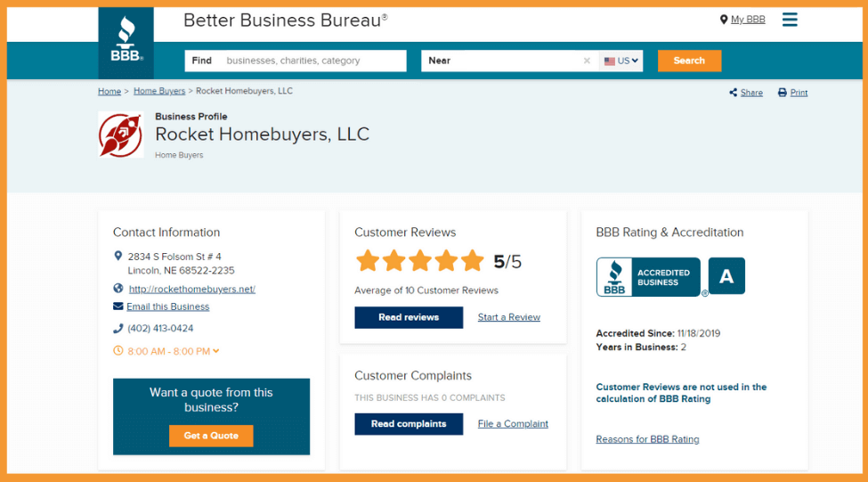The width and height of the screenshot is (868, 482).
Task: Open the hamburger menu icon
Action: click(790, 20)
